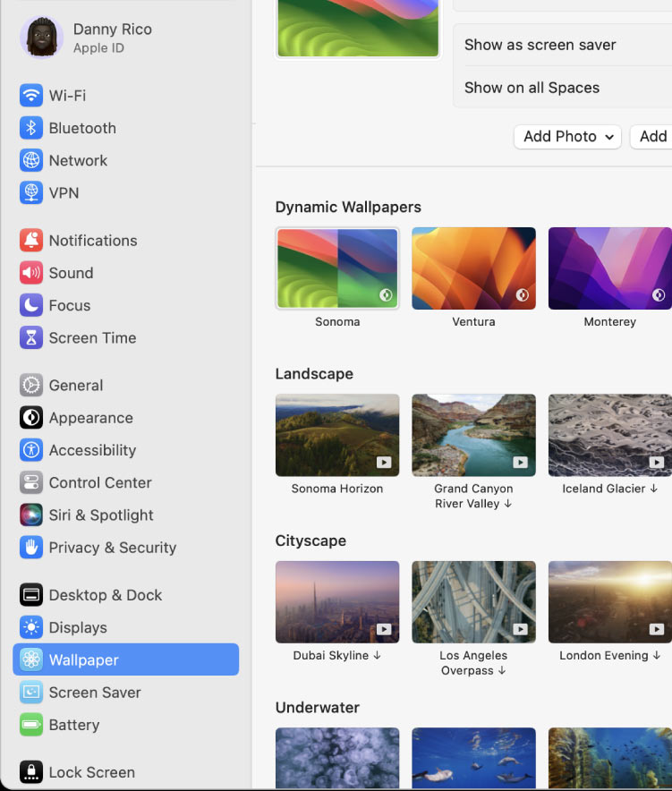Select the Focus moon icon

(31, 305)
